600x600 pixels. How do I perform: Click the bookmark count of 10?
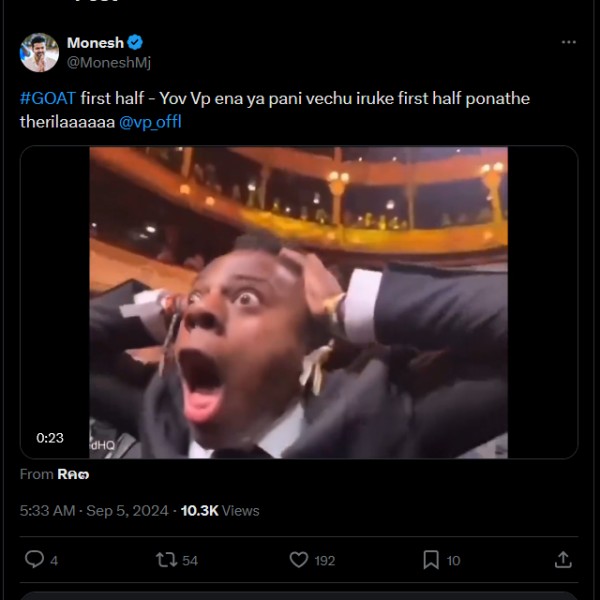point(453,561)
